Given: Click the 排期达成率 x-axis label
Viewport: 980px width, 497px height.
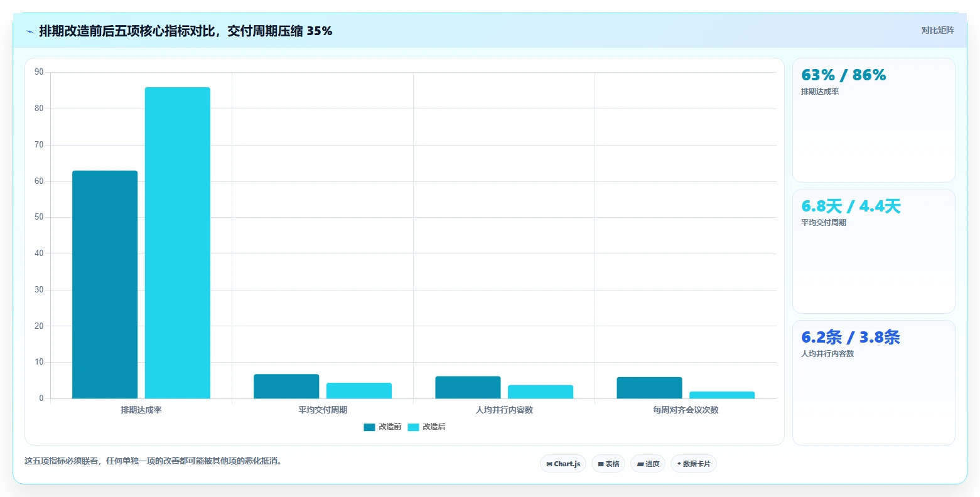Looking at the screenshot, I should 141,410.
